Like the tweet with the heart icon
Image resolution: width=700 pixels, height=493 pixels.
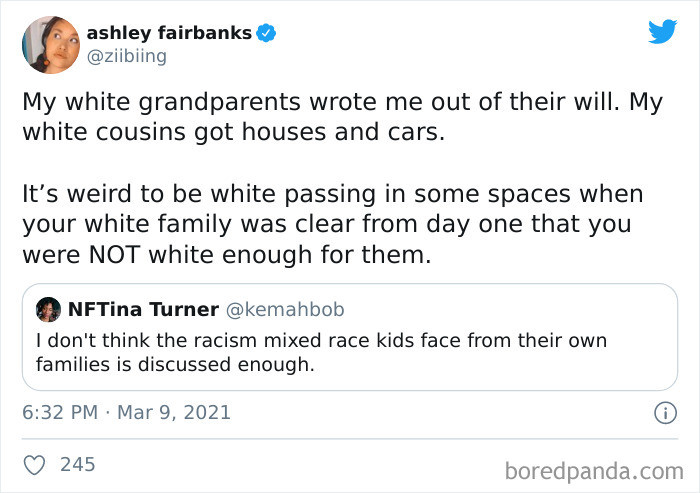click(36, 464)
